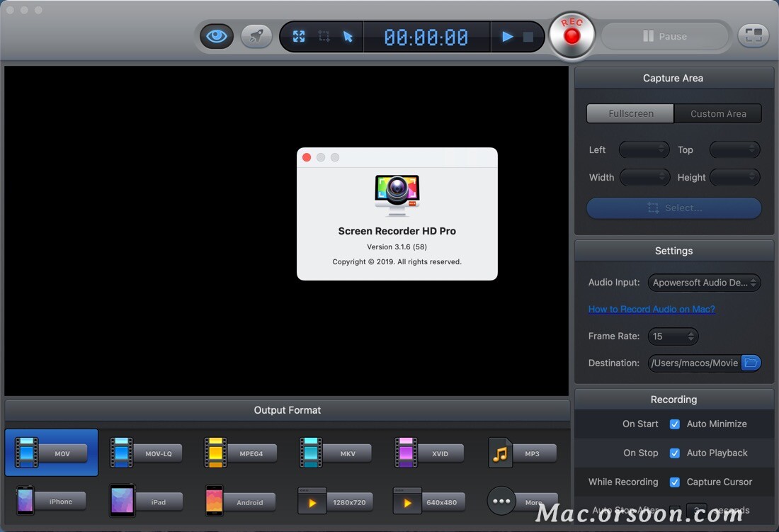779x532 pixels.
Task: Open the How to Record Audio on Mac link
Action: [651, 309]
